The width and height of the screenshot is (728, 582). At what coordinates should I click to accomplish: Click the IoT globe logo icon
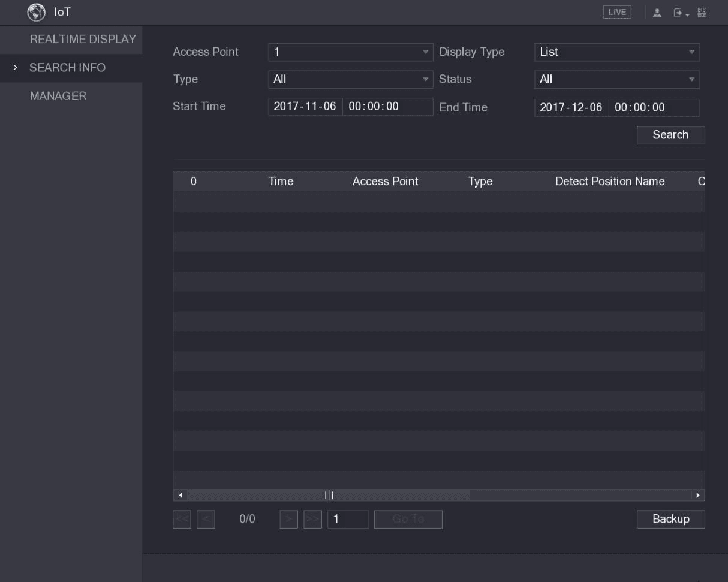(x=35, y=12)
